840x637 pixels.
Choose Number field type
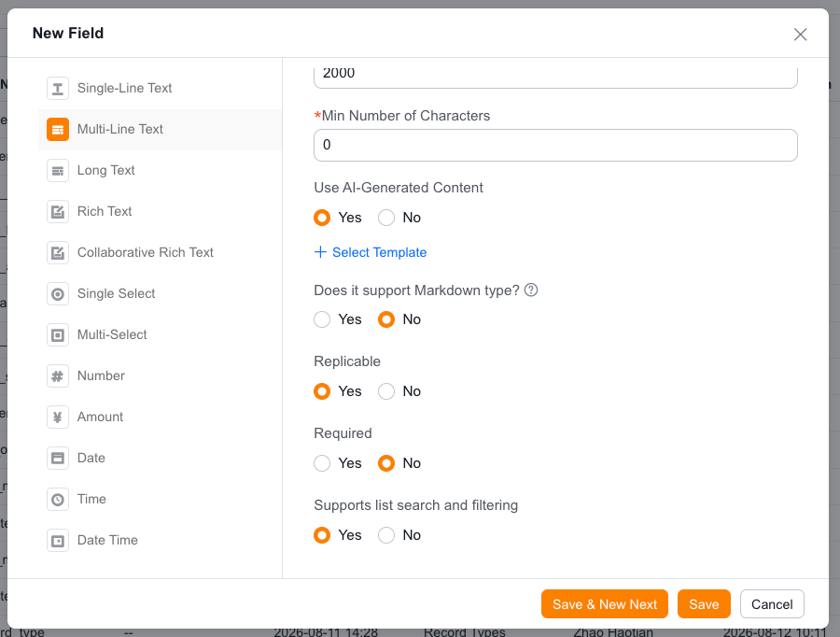pos(160,375)
